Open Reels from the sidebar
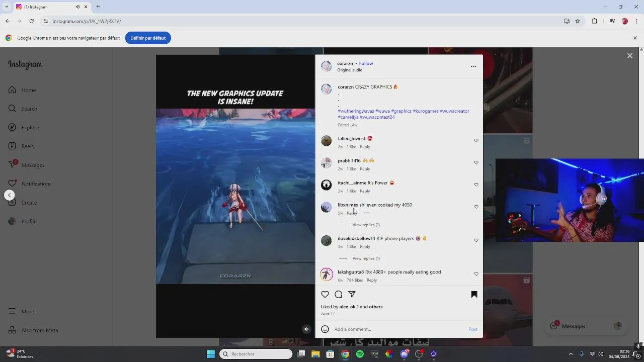This screenshot has height=362, width=644. tap(21, 146)
